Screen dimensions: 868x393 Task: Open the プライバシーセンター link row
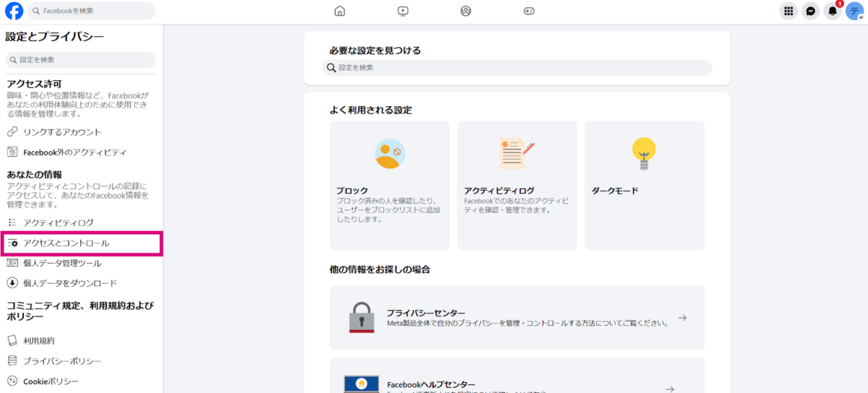pos(516,318)
